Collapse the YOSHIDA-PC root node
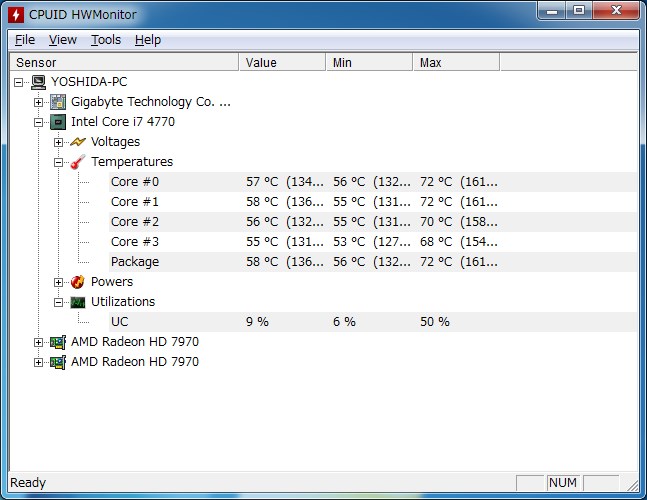The height and width of the screenshot is (500, 647). point(18,83)
